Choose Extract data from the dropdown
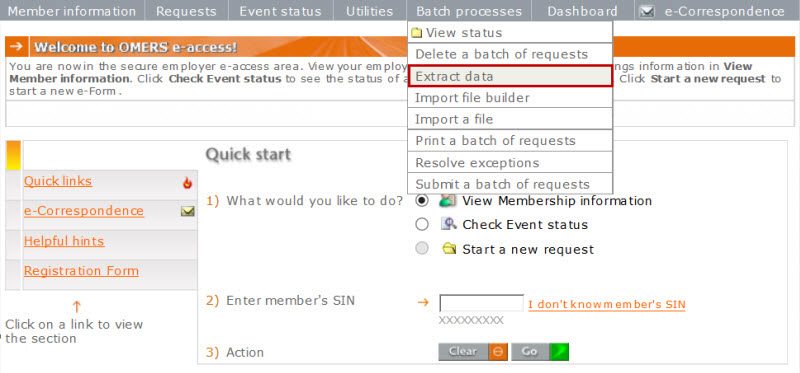The height and width of the screenshot is (373, 800). point(510,76)
